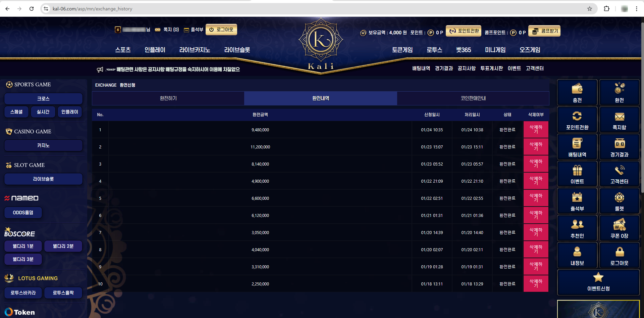Open the 고객센터 phone icon tile
The image size is (644, 318).
619,174
